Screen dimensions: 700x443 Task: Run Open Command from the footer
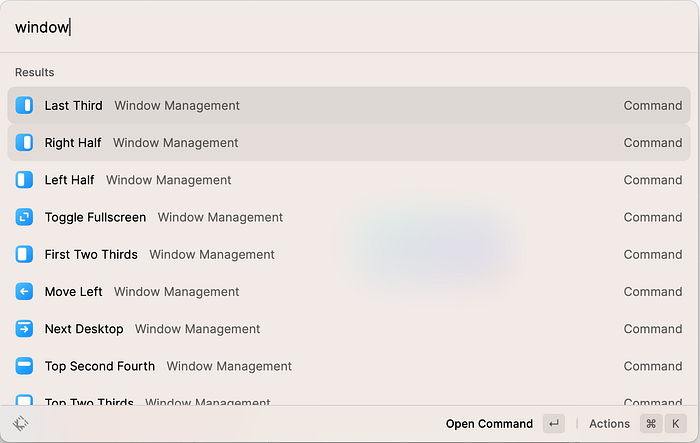tap(489, 423)
